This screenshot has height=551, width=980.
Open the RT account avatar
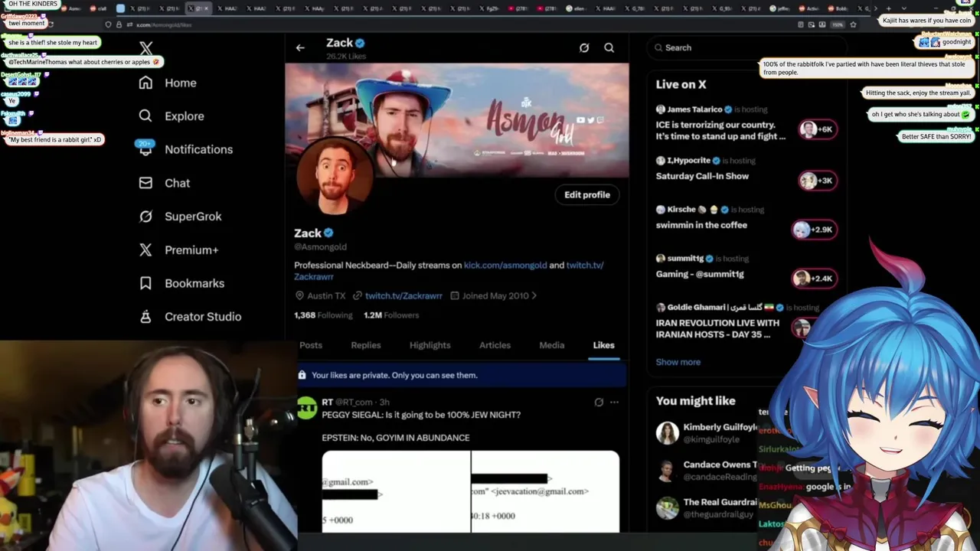307,409
